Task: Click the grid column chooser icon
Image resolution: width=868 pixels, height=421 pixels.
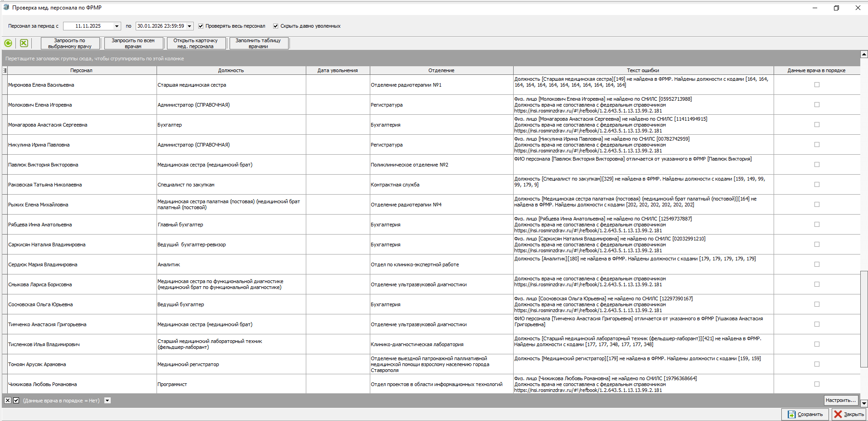Action: 5,70
